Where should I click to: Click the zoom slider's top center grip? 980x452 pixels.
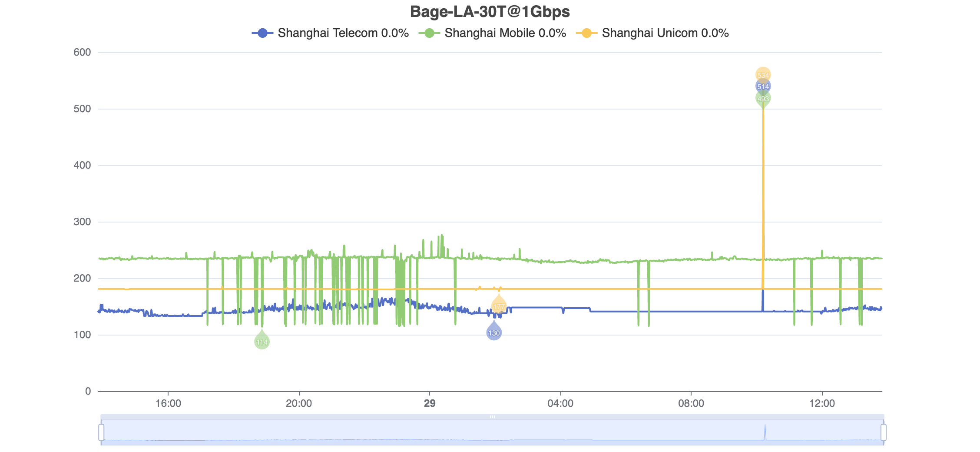pyautogui.click(x=492, y=417)
